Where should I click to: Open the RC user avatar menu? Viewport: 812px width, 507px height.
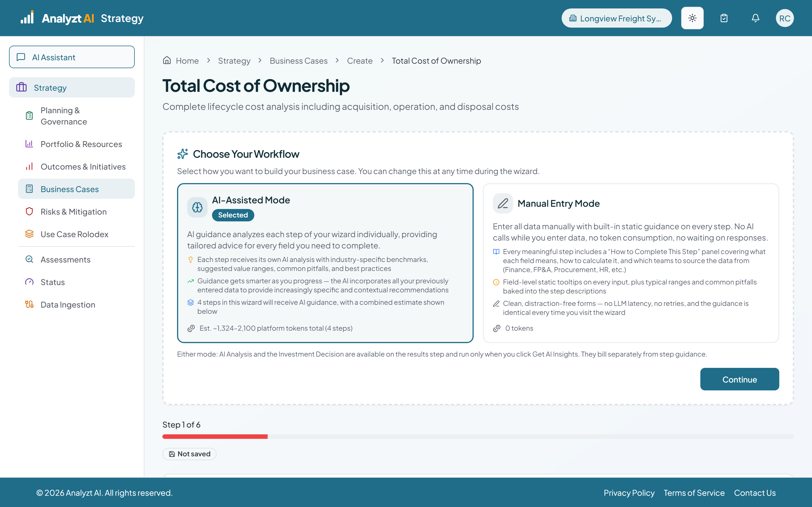784,18
